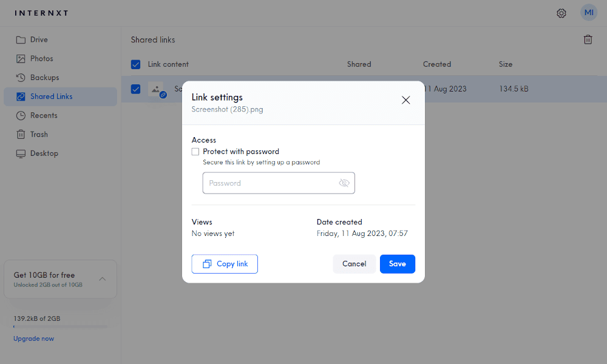Enable Protect with password
The width and height of the screenshot is (607, 364).
pyautogui.click(x=195, y=151)
